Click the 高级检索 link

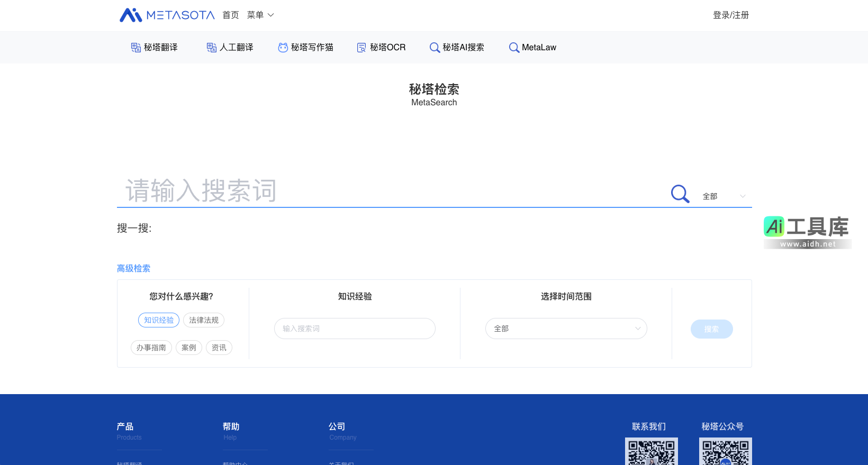point(133,268)
